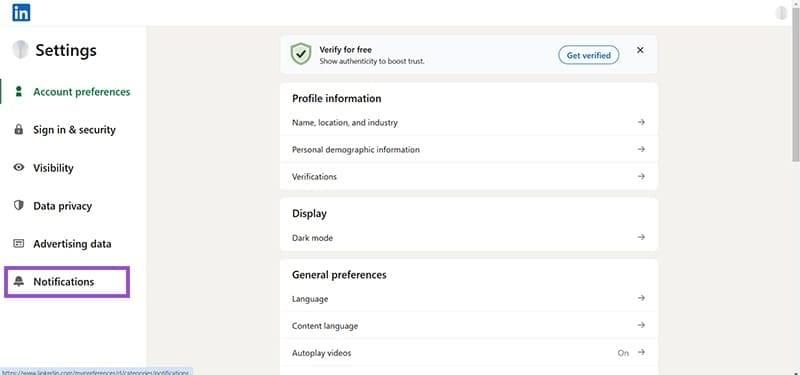Screen dimensions: 800x375
Task: Click the Settings page heading
Action: point(66,50)
